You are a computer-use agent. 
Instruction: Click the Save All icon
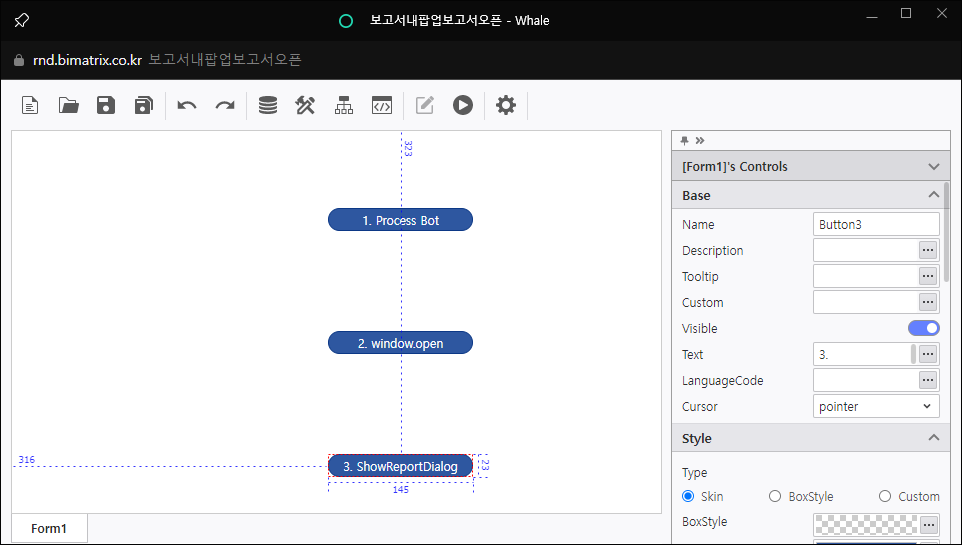coord(144,106)
